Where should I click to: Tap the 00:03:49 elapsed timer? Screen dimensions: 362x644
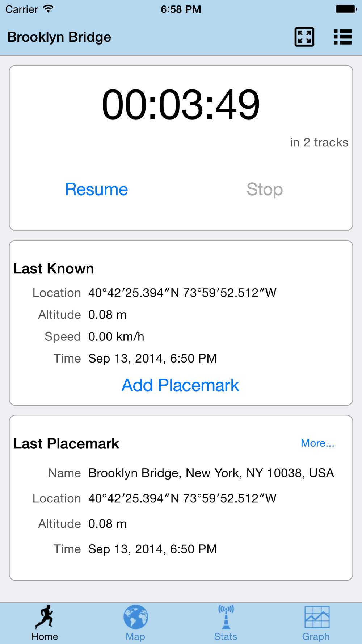(181, 105)
